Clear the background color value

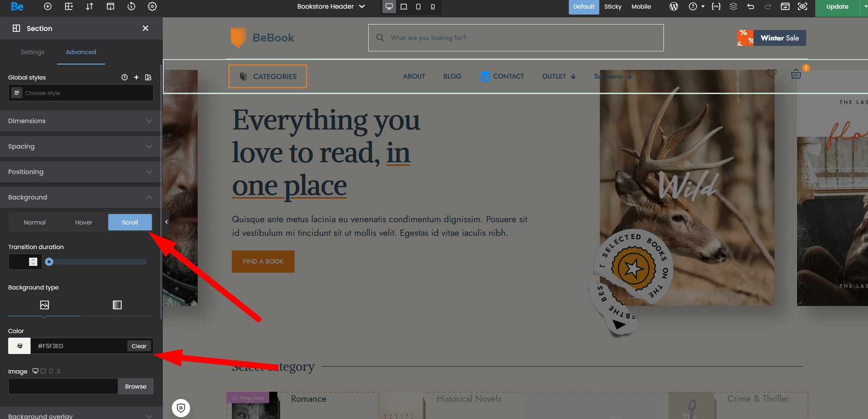pos(139,346)
